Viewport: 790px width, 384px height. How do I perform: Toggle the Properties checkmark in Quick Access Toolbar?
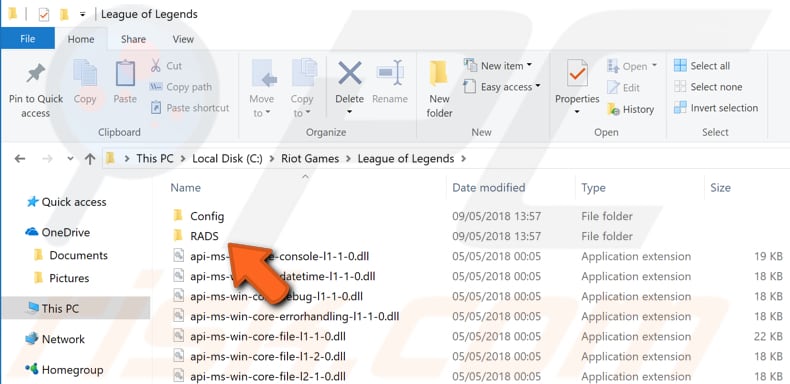[44, 15]
